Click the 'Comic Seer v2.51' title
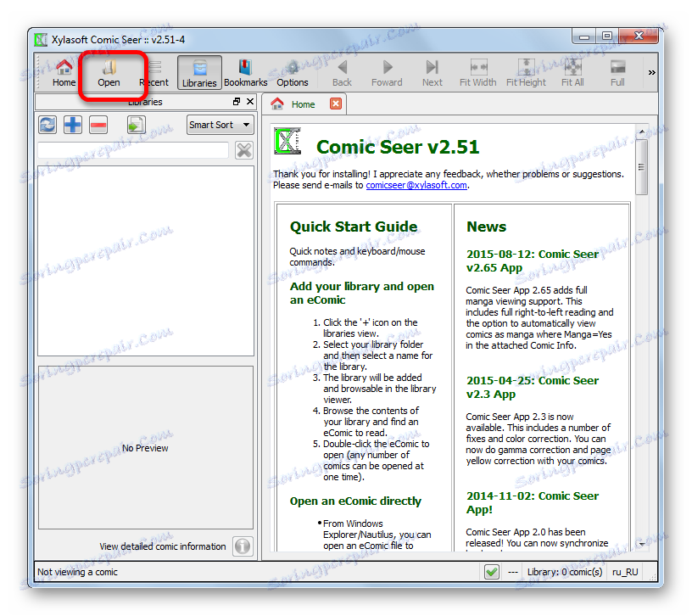Image resolution: width=692 pixels, height=616 pixels. 398,147
